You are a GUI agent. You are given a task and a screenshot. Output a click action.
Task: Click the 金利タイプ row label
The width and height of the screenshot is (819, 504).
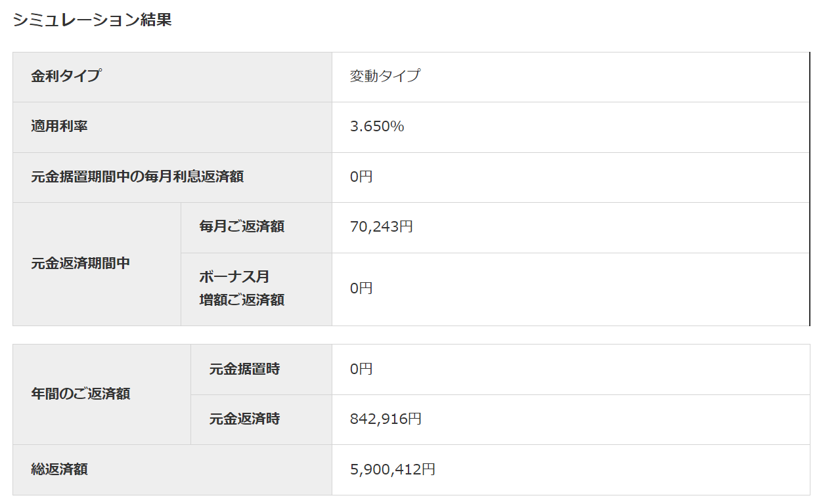[66, 75]
